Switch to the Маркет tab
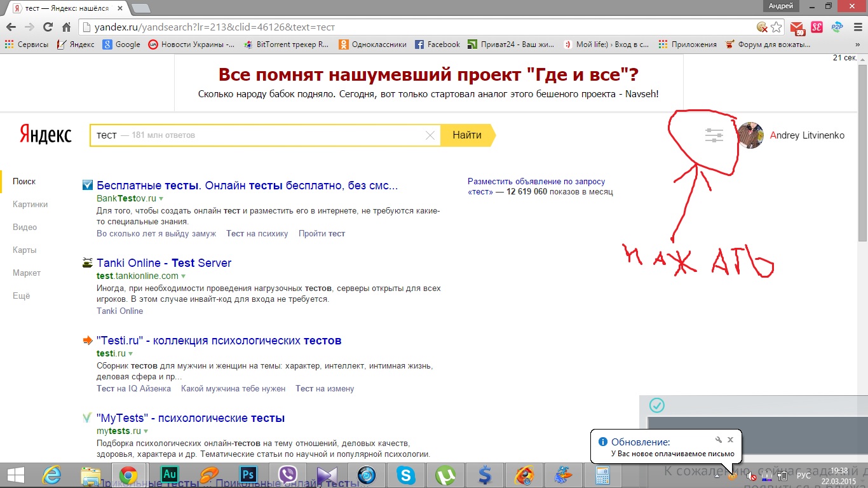 tap(27, 273)
